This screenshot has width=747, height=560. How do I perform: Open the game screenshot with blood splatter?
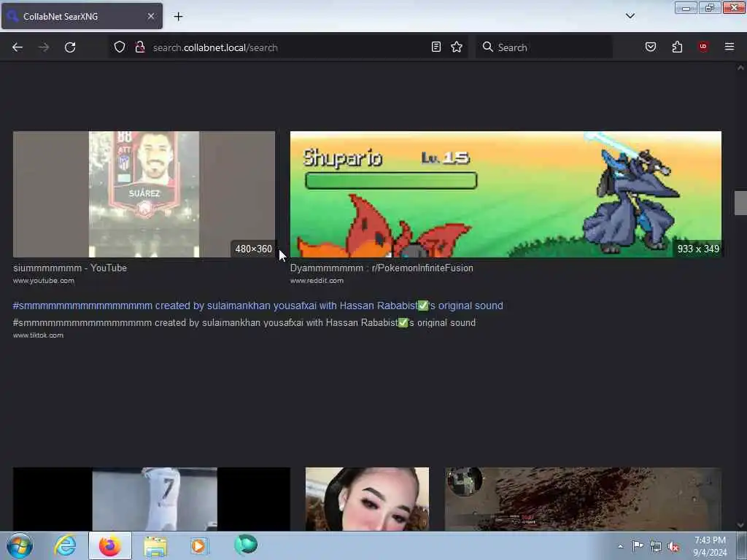click(583, 499)
